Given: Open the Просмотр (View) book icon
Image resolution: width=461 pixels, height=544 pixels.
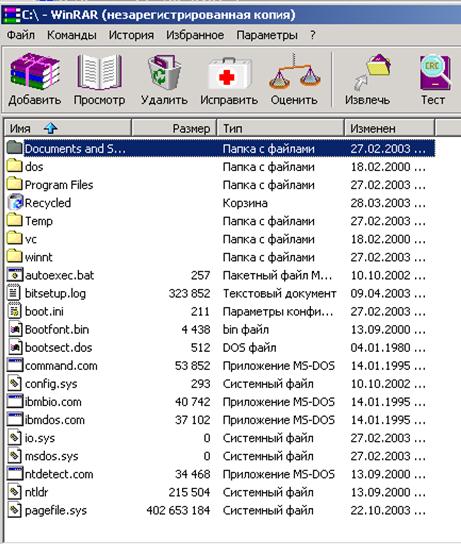Looking at the screenshot, I should 100,71.
